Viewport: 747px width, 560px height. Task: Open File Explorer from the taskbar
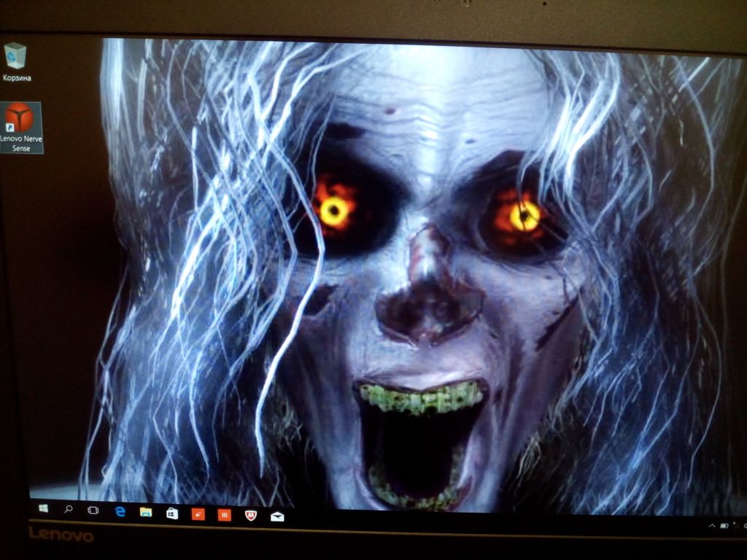(x=146, y=513)
